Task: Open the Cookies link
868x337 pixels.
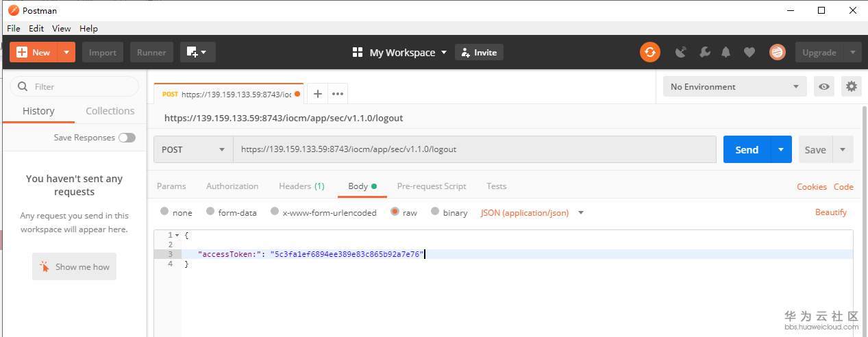Action: point(812,187)
